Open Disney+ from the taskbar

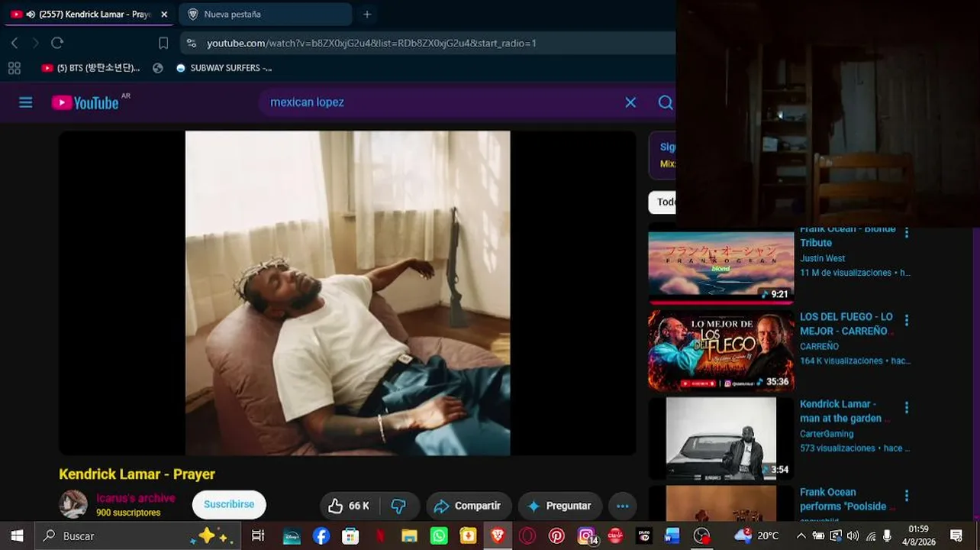click(292, 536)
